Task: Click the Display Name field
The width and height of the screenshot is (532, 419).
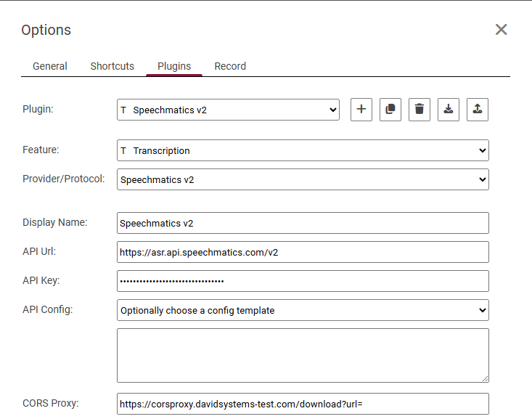Action: (x=303, y=223)
